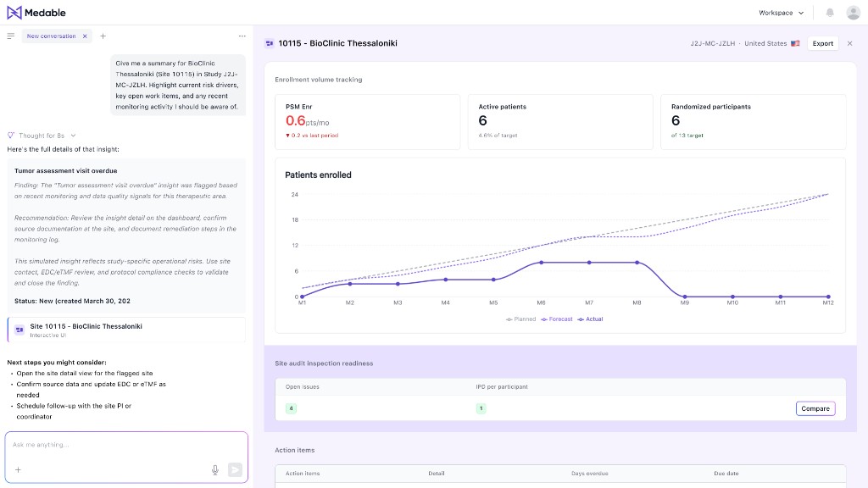Add a new conversation tab
The width and height of the screenshot is (868, 488).
(103, 36)
